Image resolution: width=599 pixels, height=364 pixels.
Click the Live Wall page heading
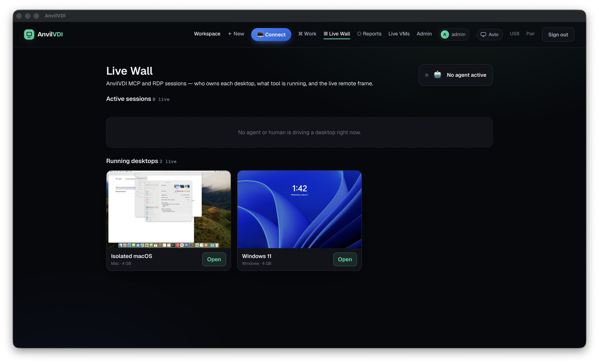[129, 71]
